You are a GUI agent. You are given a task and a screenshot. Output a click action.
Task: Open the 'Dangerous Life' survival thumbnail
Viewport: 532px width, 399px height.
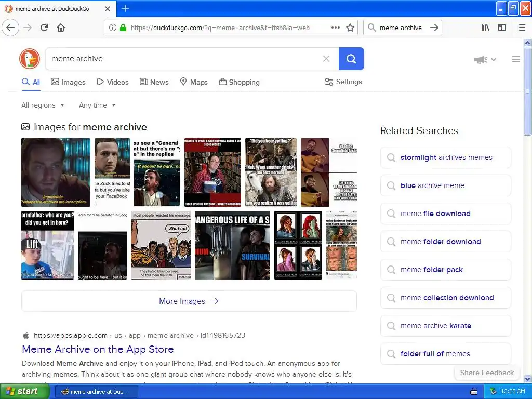pyautogui.click(x=232, y=245)
